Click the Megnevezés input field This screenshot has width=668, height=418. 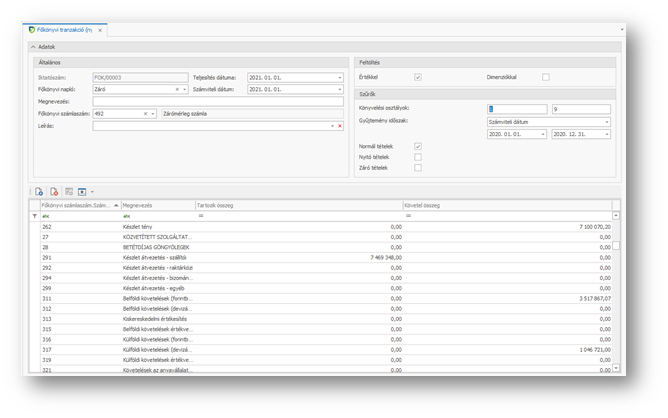(x=217, y=101)
